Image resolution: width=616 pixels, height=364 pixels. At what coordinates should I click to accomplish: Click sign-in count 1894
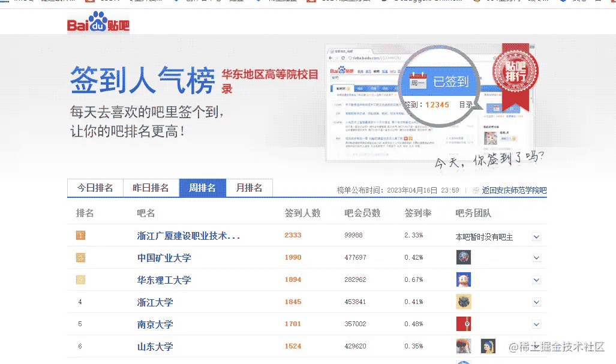(x=293, y=279)
